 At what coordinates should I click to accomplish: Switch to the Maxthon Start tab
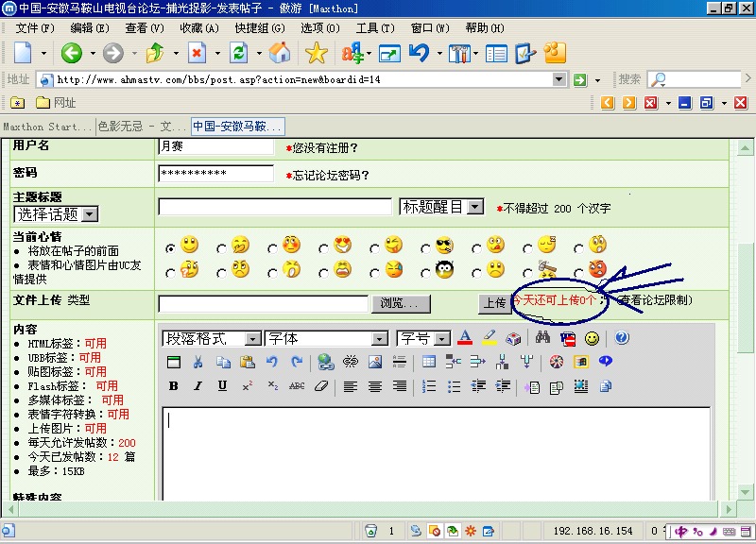(47, 126)
